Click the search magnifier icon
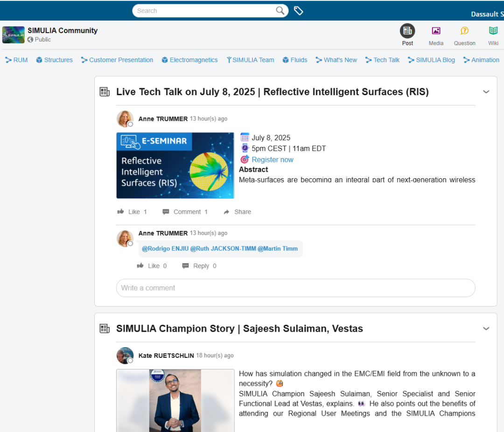The width and height of the screenshot is (504, 432). pyautogui.click(x=280, y=11)
